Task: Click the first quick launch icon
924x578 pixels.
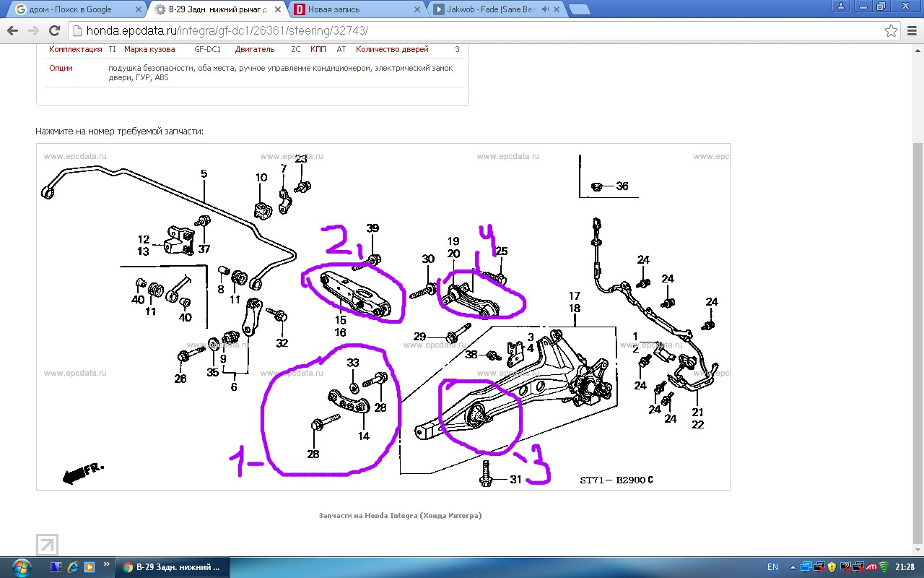Action: pos(57,567)
